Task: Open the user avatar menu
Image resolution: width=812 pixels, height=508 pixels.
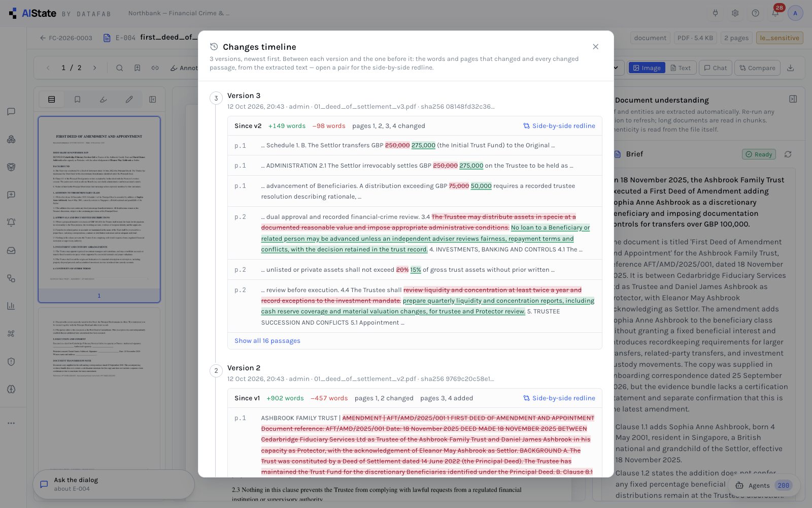Action: (x=795, y=13)
